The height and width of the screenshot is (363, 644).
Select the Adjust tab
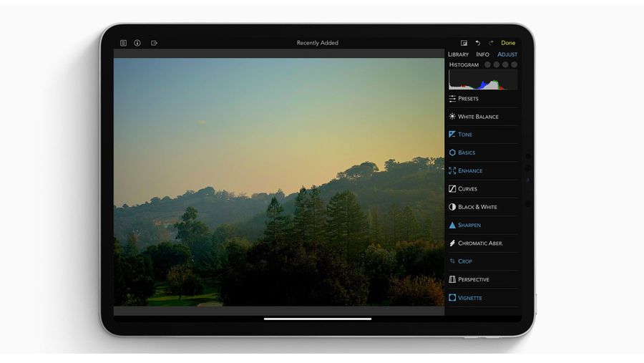click(x=507, y=54)
